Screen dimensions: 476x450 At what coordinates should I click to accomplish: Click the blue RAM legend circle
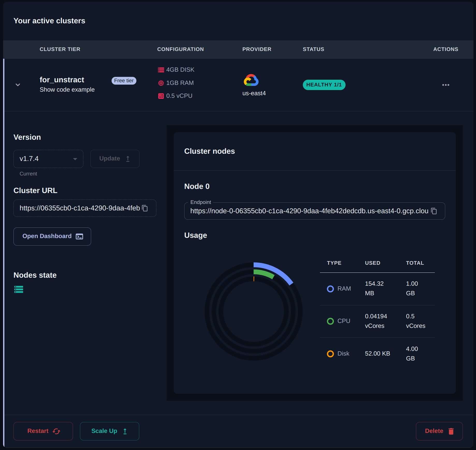pos(330,289)
